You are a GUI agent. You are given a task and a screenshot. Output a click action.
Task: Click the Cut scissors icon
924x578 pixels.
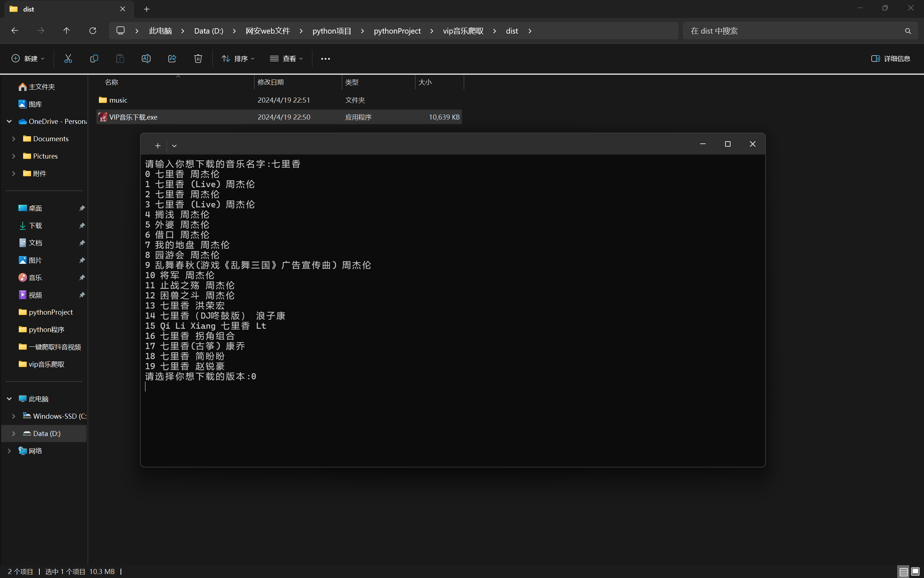68,59
